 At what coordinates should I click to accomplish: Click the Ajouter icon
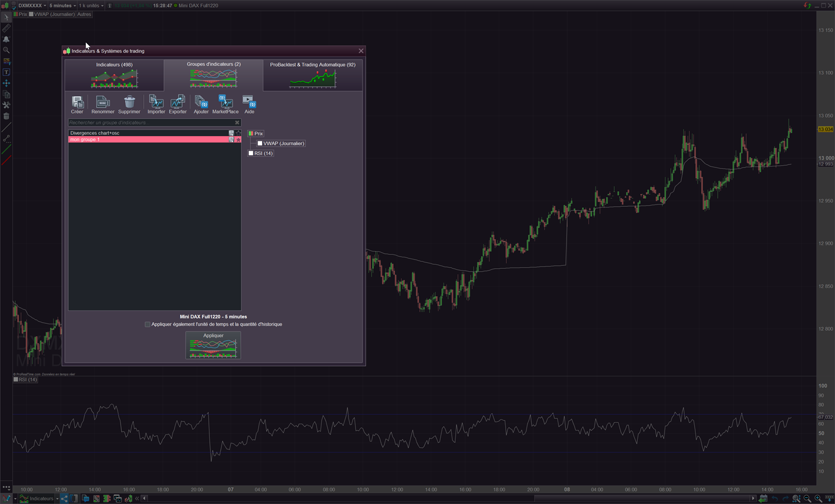click(x=201, y=102)
